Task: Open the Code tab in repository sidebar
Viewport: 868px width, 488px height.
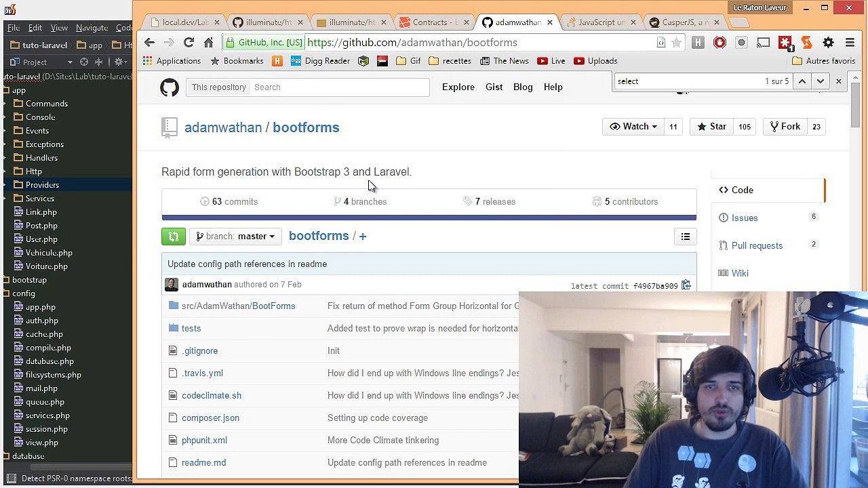Action: coord(768,190)
